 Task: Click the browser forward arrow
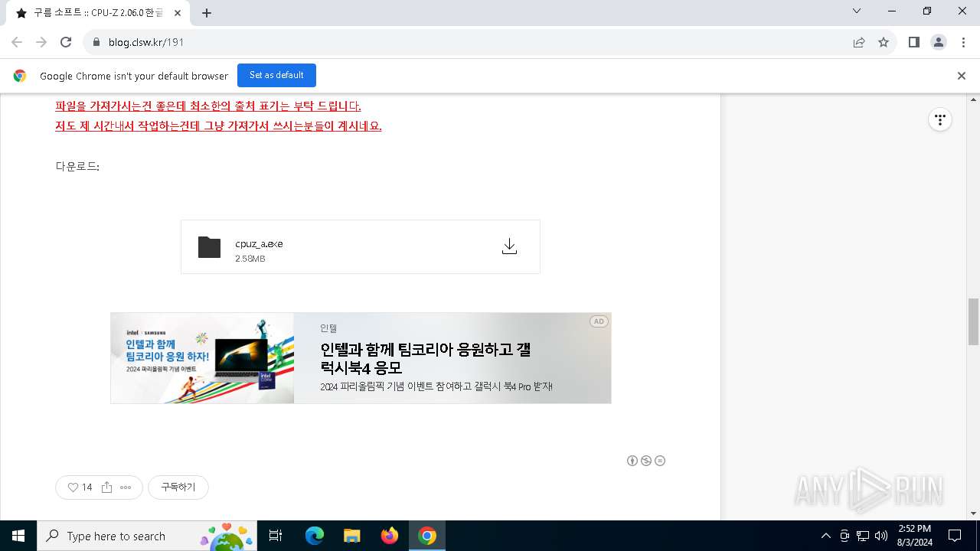click(x=41, y=42)
